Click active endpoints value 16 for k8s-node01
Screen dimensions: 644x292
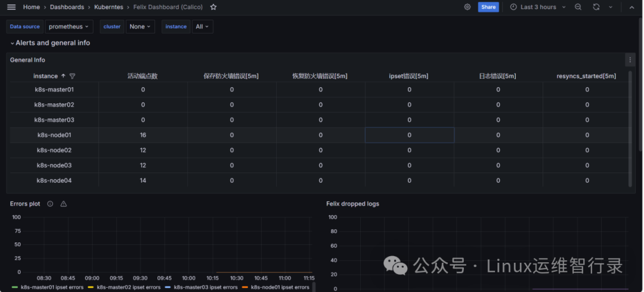(143, 135)
